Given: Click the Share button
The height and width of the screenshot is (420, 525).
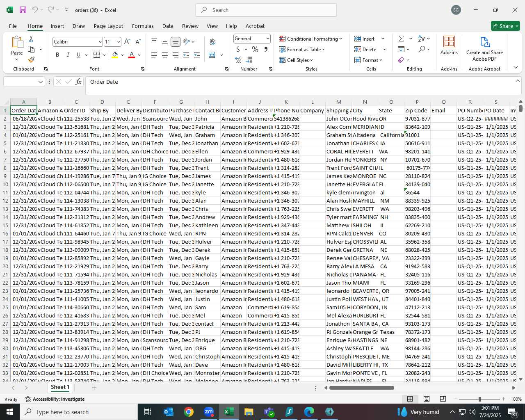Looking at the screenshot, I should pos(505,26).
